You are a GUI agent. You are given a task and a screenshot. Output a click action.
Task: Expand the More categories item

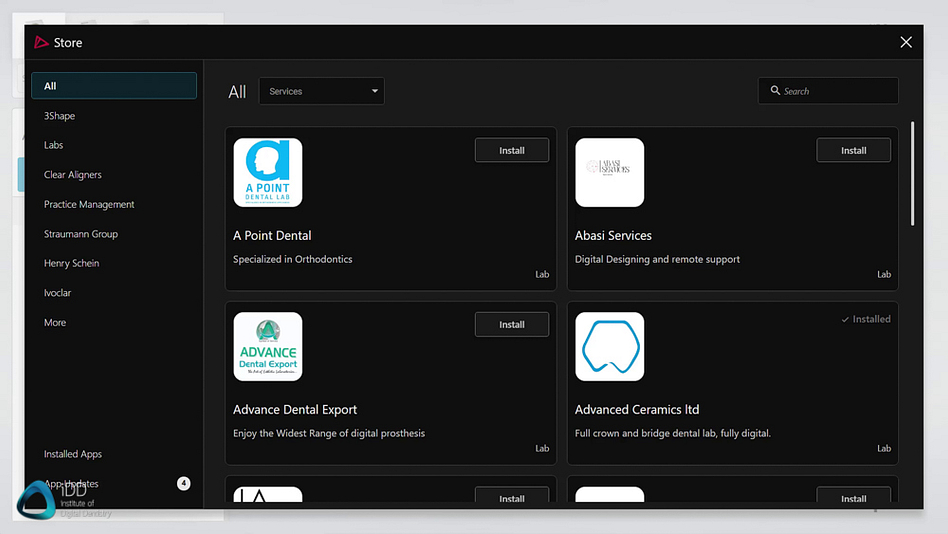(x=55, y=323)
